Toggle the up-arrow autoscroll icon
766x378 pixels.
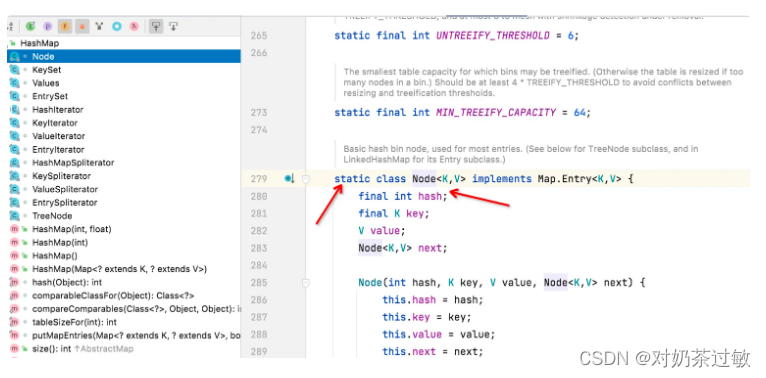click(156, 26)
